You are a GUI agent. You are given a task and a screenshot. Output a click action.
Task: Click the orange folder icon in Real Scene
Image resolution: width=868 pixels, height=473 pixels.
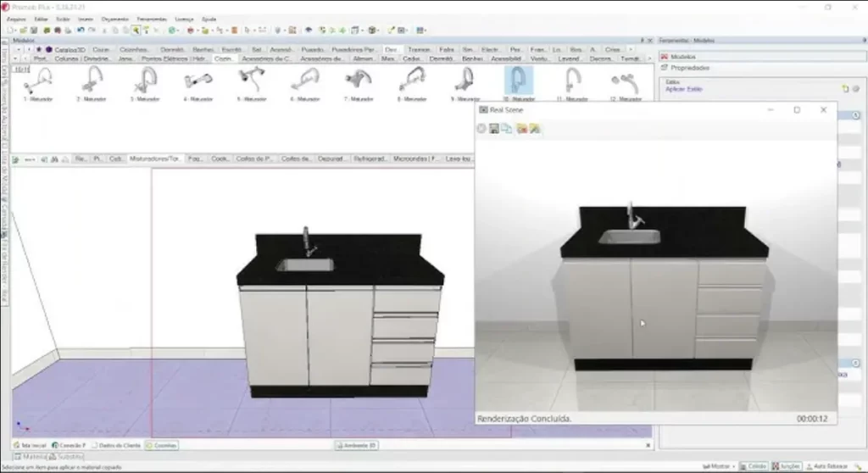(521, 129)
